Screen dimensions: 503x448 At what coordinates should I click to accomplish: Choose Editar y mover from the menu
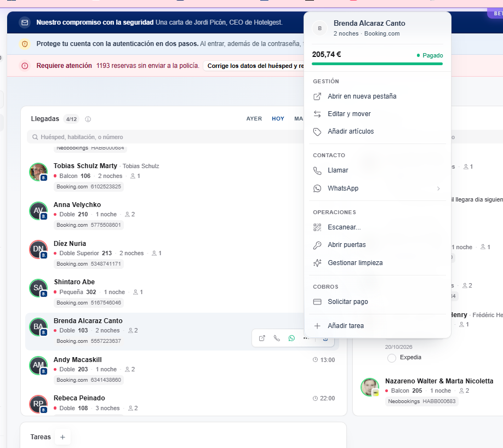(x=377, y=114)
